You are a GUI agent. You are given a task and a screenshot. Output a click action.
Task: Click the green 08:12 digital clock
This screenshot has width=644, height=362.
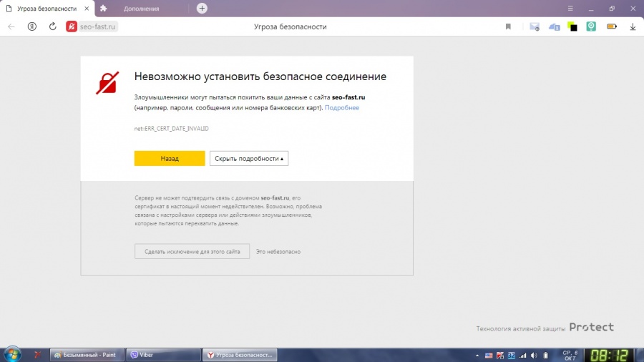coord(610,355)
